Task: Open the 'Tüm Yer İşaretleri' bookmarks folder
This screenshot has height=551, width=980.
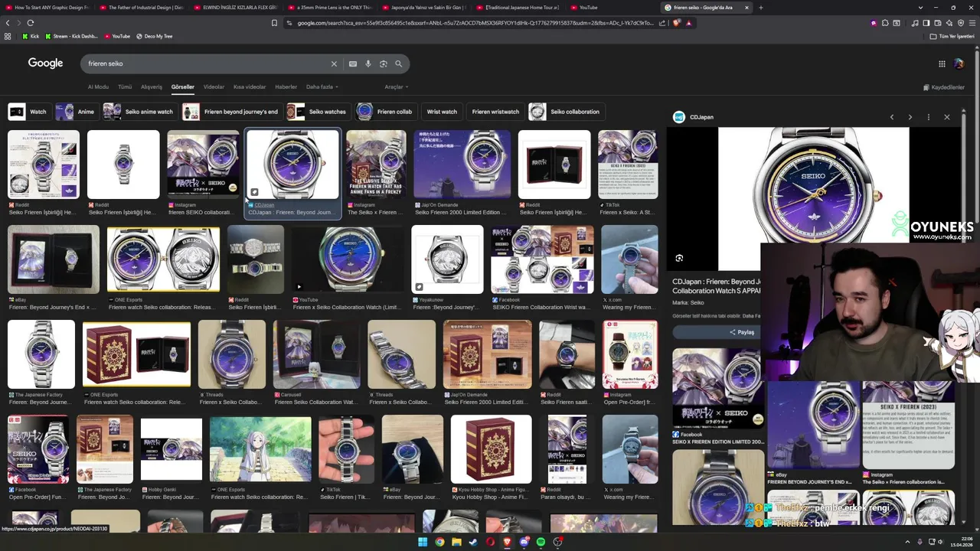Action: (951, 36)
